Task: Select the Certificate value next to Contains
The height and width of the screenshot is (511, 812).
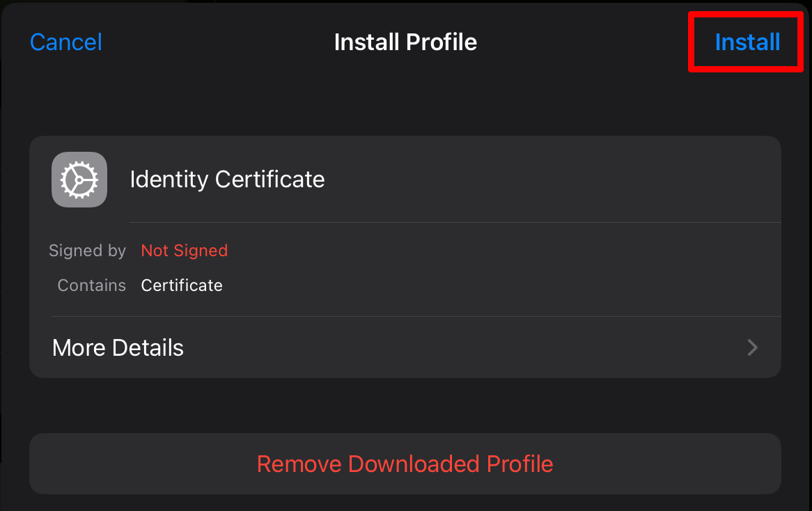Action: 182,285
